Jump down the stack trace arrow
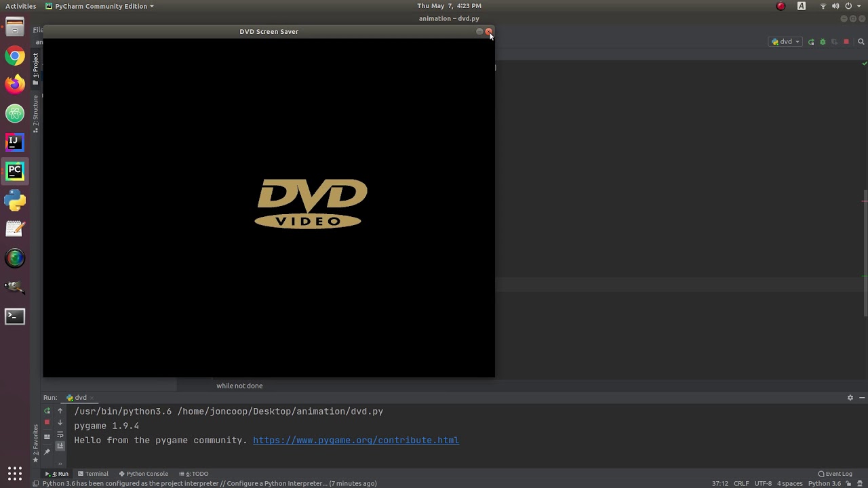Image resolution: width=868 pixels, height=488 pixels. 60,422
